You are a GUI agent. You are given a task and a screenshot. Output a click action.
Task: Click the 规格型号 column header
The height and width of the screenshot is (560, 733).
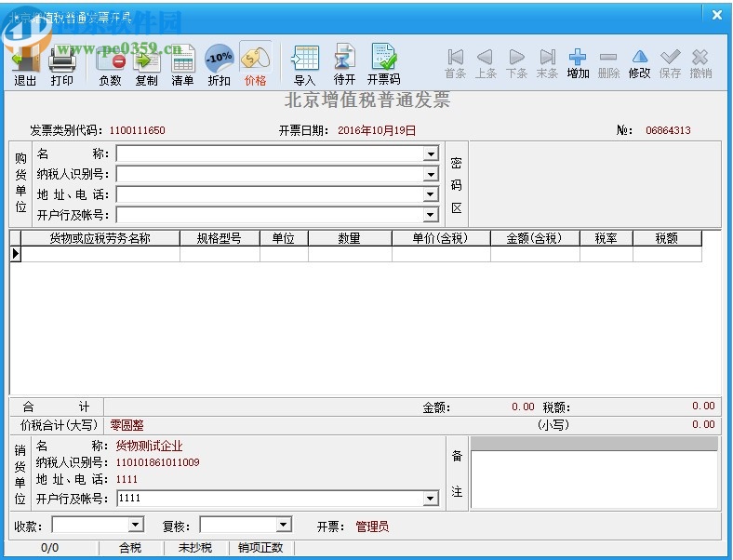220,238
